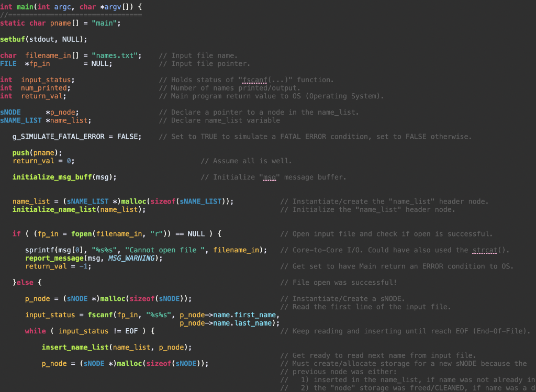536x392 pixels.
Task: Place cursor on the setbuf function call
Action: pos(13,39)
